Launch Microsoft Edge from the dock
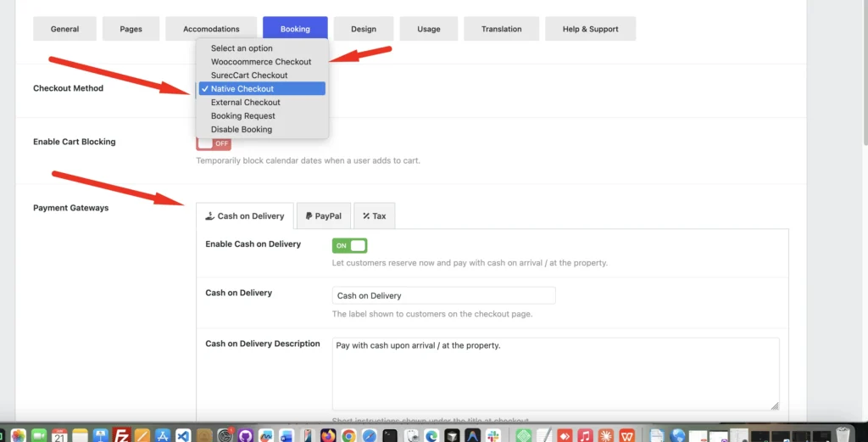This screenshot has width=868, height=442. pyautogui.click(x=431, y=435)
